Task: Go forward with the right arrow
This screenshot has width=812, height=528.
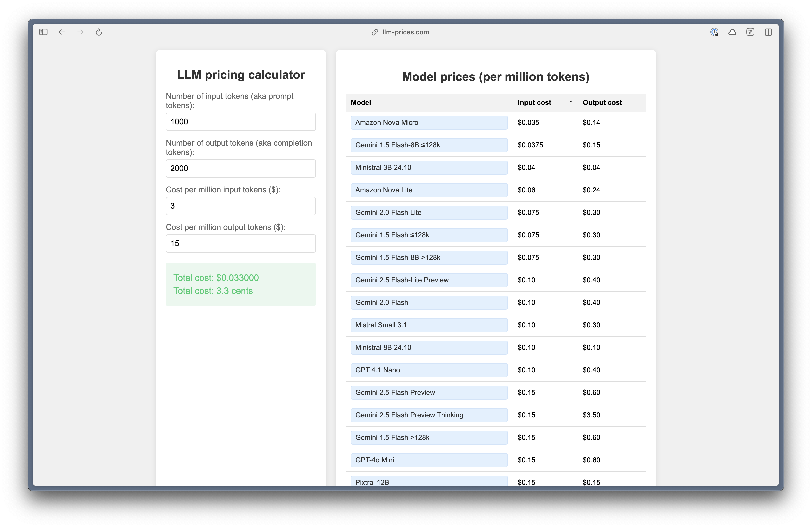Action: pyautogui.click(x=80, y=32)
